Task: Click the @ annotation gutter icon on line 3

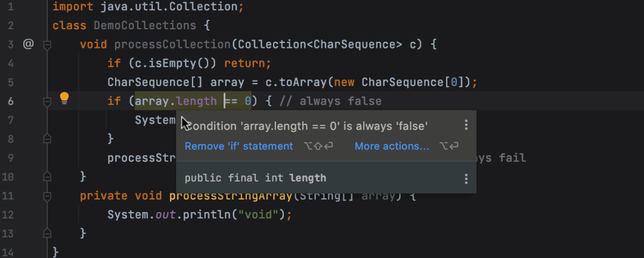Action: pyautogui.click(x=28, y=44)
